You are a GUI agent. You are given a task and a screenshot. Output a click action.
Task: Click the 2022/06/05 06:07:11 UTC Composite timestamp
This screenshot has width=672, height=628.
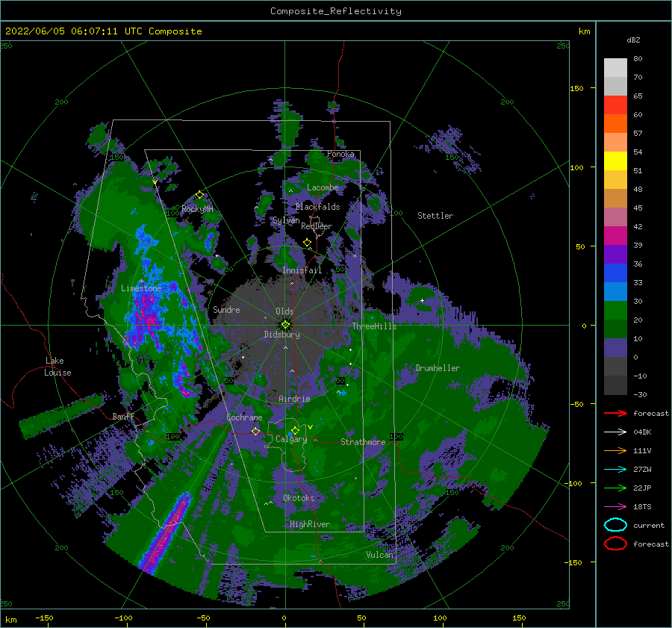click(104, 31)
